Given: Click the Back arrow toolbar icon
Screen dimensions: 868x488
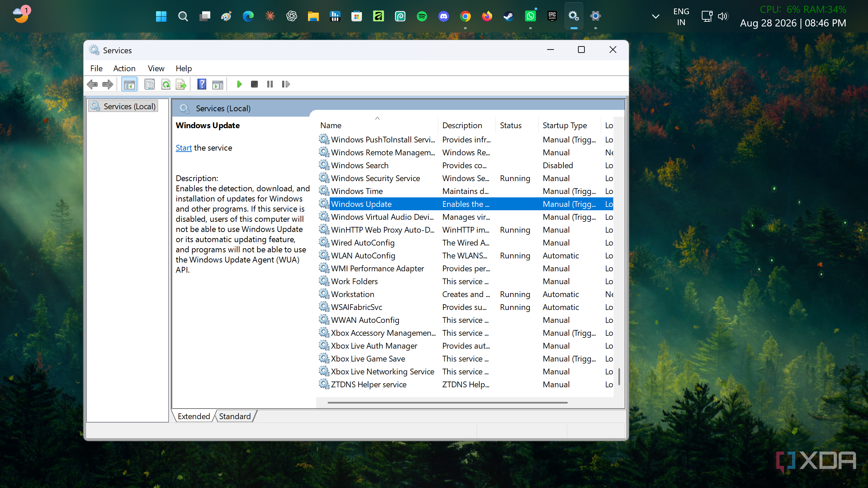Looking at the screenshot, I should (92, 84).
